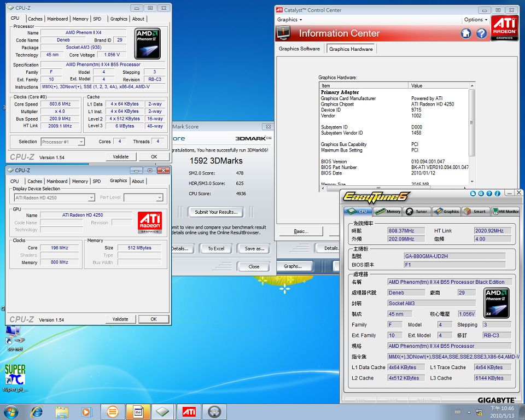Click the document icon in EasyTune6's title bar

pos(472,193)
